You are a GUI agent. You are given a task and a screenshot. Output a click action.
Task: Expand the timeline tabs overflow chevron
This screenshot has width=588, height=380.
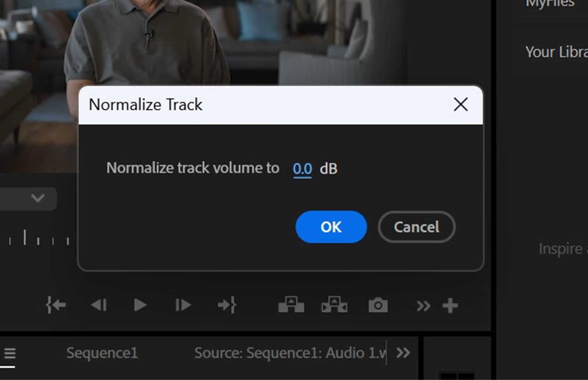[404, 352]
